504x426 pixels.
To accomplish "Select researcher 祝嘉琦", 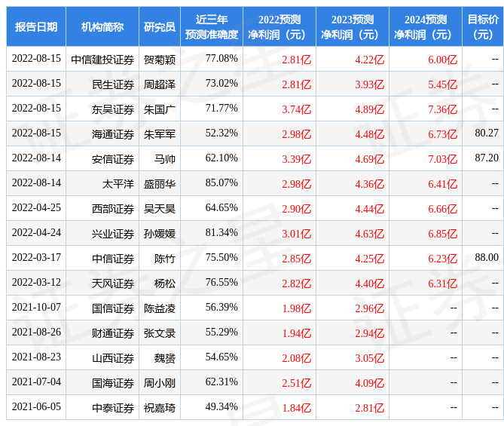I will 160,408.
